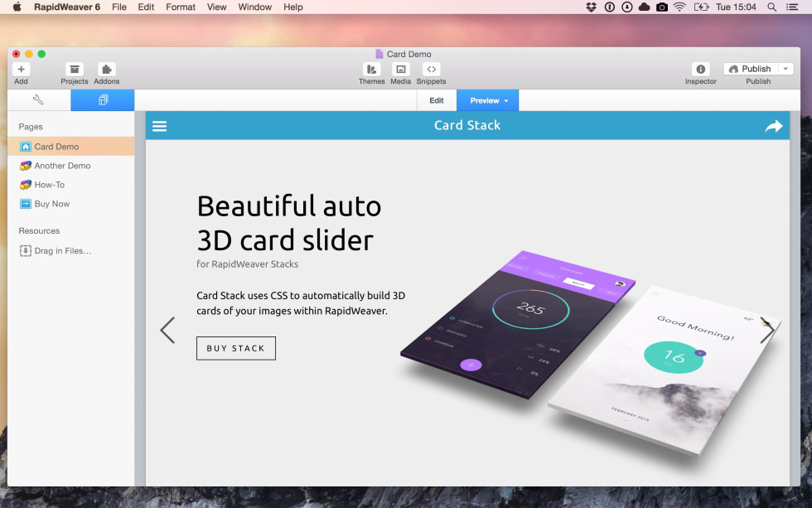Go to previous slide with left chevron
This screenshot has width=812, height=508.
click(167, 330)
